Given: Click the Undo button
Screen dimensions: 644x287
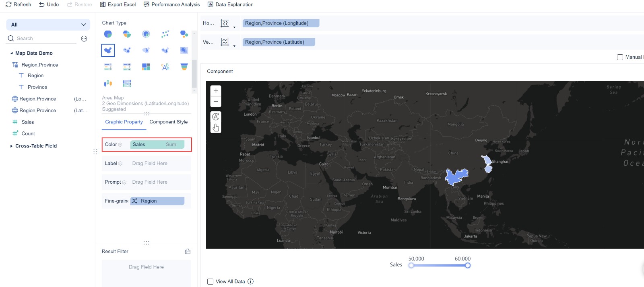Looking at the screenshot, I should tap(49, 4).
